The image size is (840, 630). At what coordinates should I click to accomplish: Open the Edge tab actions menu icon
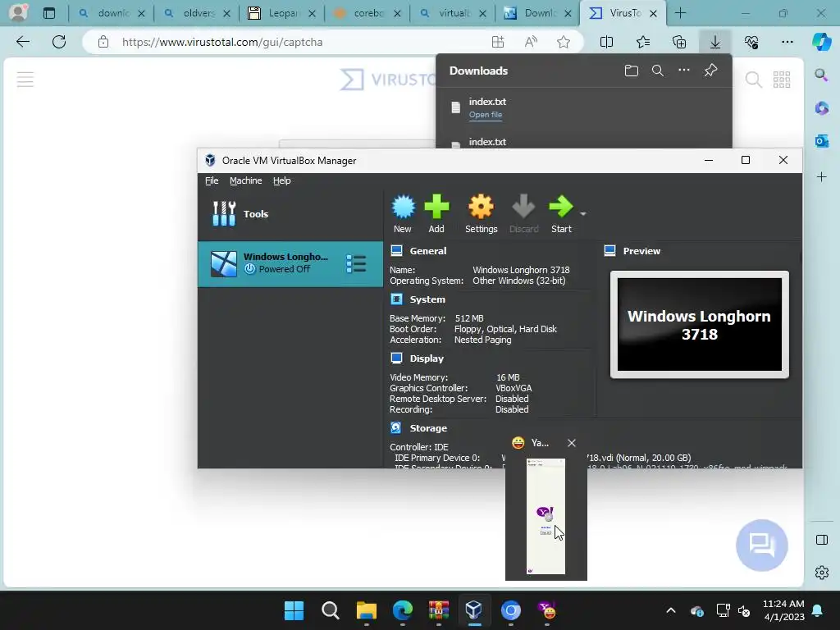48,13
